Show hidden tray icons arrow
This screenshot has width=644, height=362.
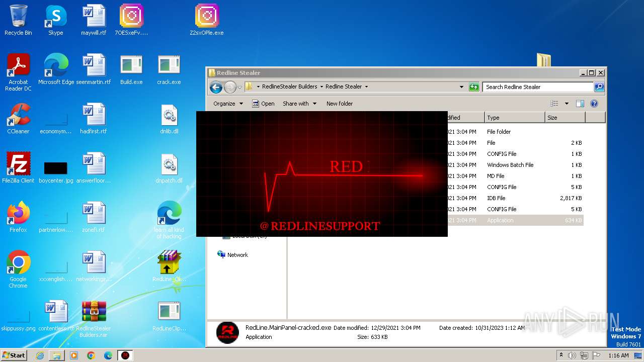point(561,355)
